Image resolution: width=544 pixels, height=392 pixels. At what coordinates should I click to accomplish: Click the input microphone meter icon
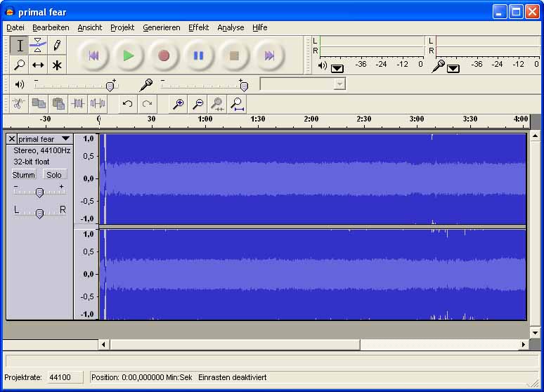[x=439, y=66]
